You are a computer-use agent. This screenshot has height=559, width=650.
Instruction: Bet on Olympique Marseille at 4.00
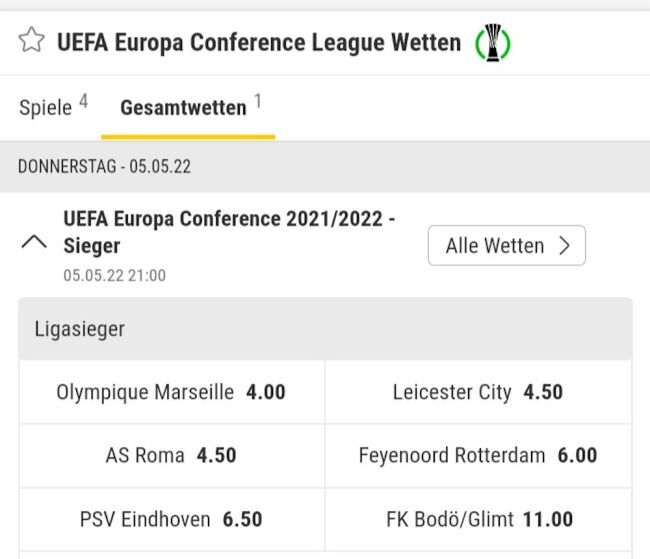171,392
